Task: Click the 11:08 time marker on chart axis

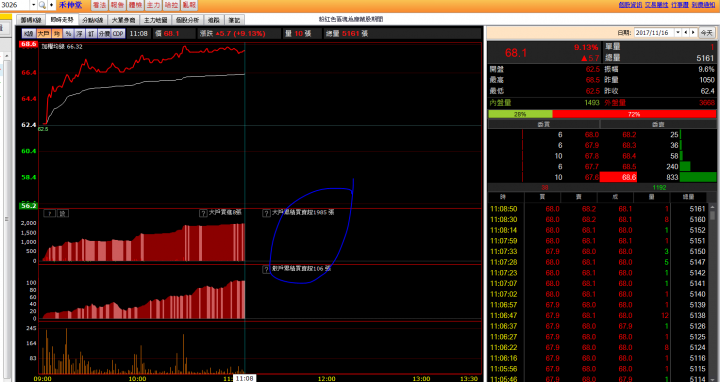Action: point(245,378)
